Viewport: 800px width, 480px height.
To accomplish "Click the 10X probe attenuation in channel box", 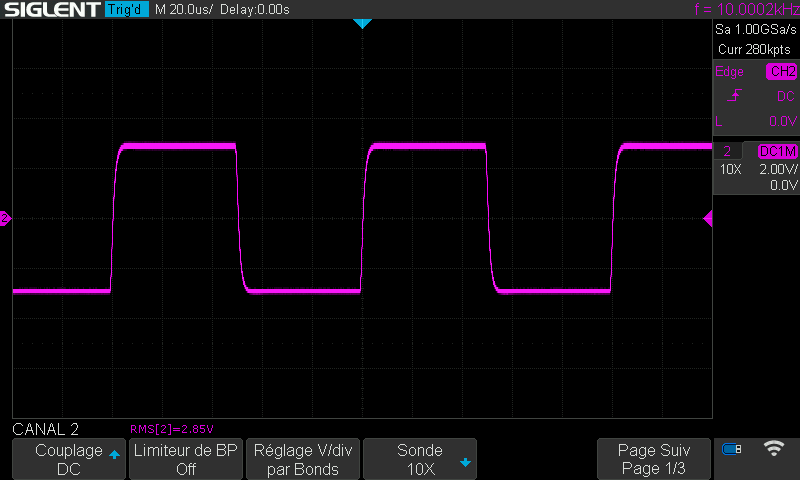I will pyautogui.click(x=731, y=169).
